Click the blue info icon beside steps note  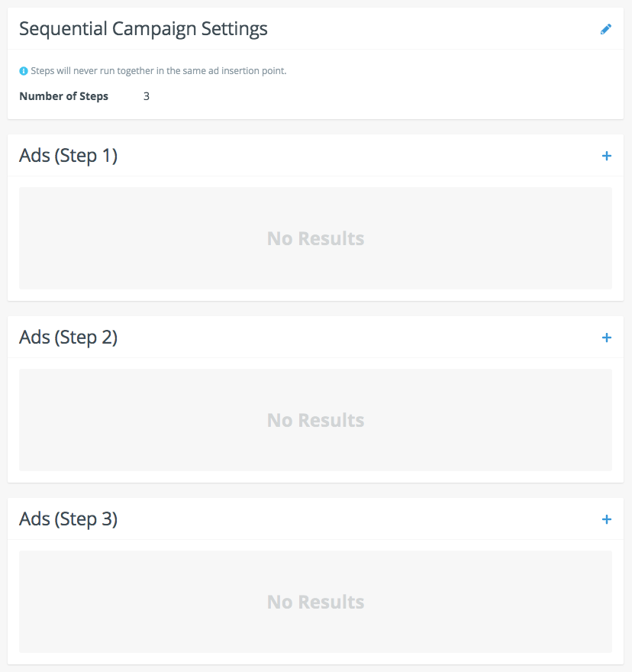[24, 71]
